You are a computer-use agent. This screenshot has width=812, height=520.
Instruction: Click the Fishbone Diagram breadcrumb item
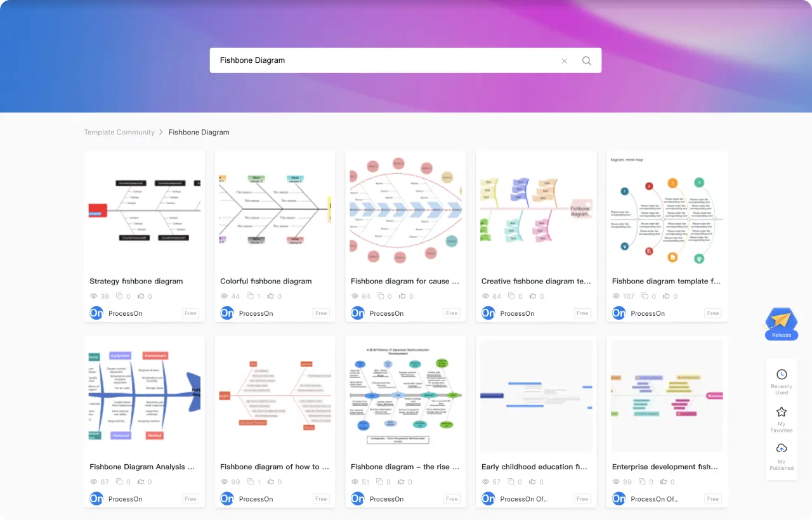click(199, 133)
